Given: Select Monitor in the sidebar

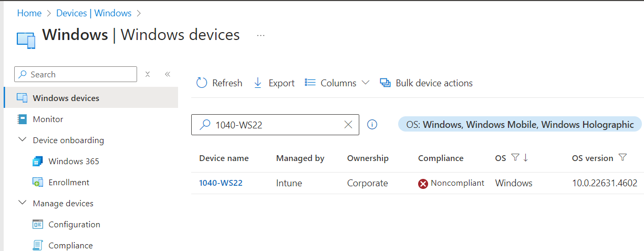Looking at the screenshot, I should coord(48,119).
